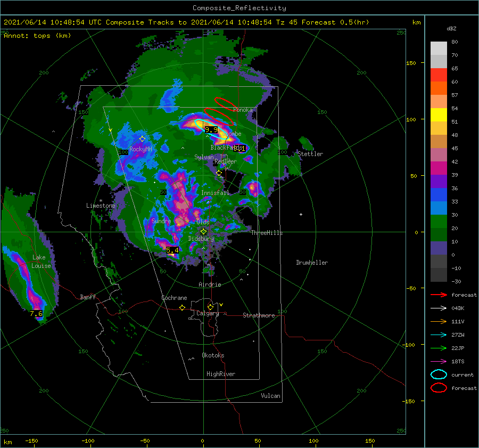Click the yellow diamond marker below Cochrane
This screenshot has width=479, height=448.
[x=182, y=307]
